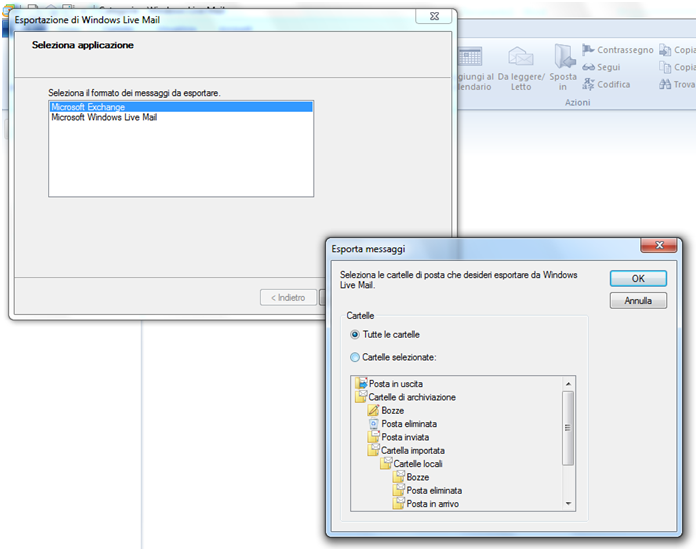
Task: Close Esportazione di Windows Live Mail dialog
Action: point(434,16)
